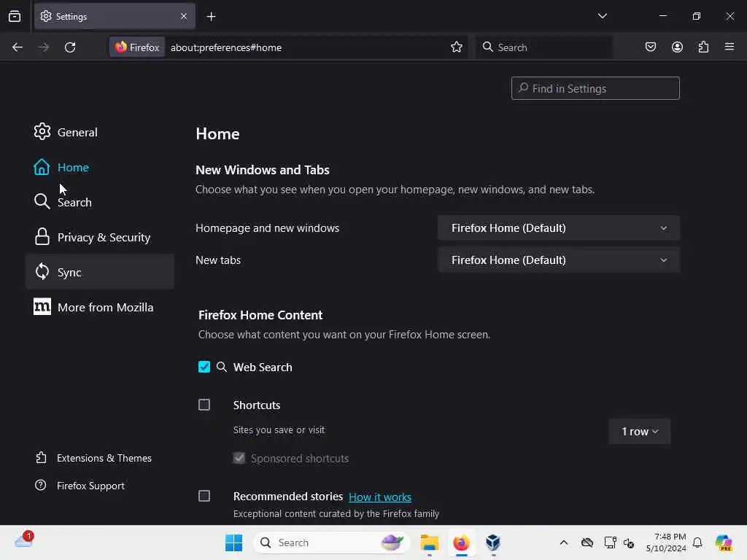Screen dimensions: 747x560
Task: Open the clock showing 7:48 PM
Action: point(666,542)
